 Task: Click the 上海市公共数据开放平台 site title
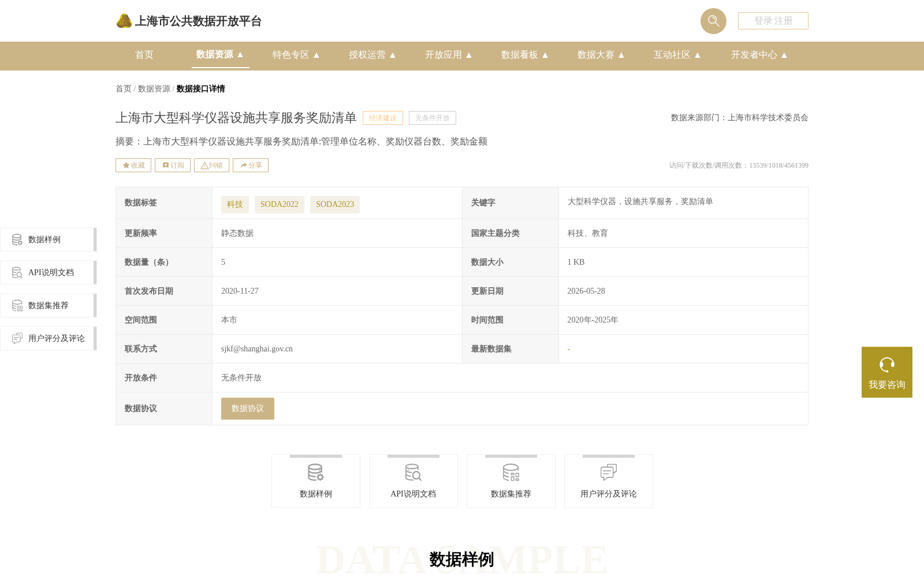[198, 21]
